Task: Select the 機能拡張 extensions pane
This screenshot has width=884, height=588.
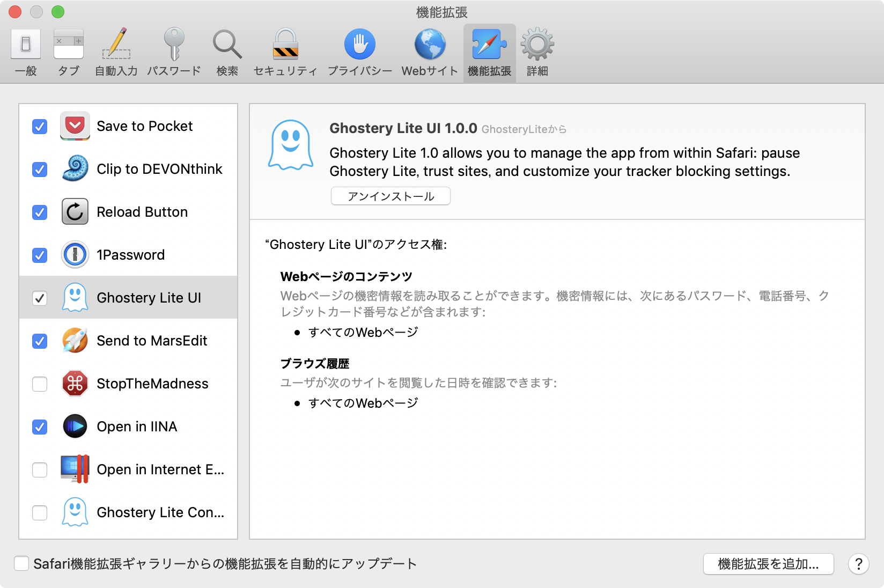Action: 489,53
